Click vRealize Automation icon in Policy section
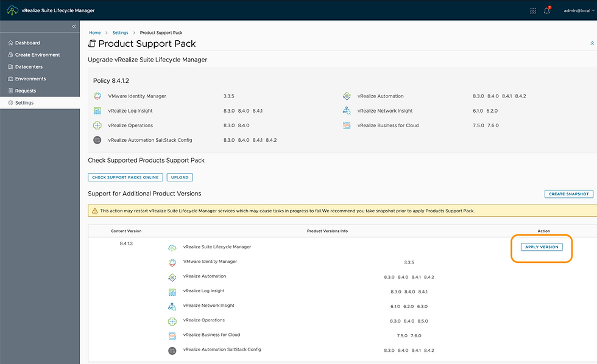Viewport: 597px width, 364px height. tap(347, 96)
